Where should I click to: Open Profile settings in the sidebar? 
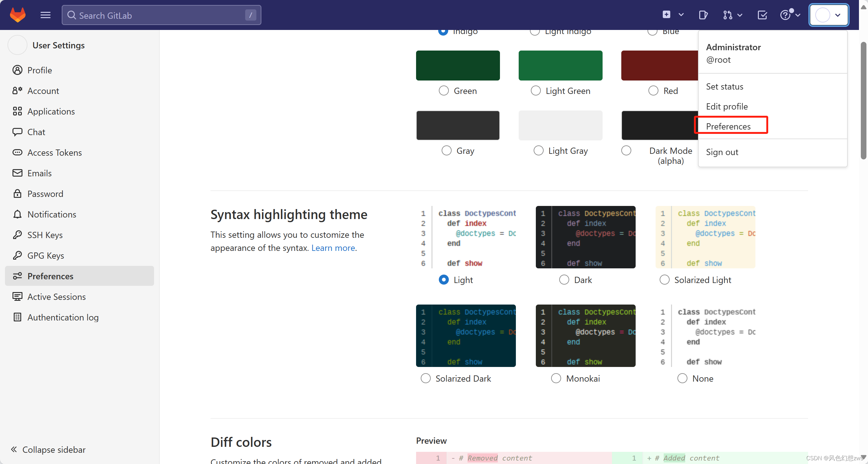[39, 70]
